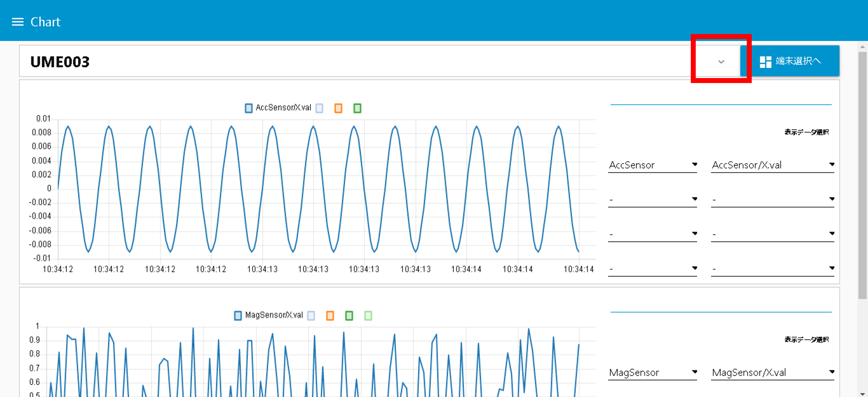Screen dimensions: 868x397
Task: Open the AccSensor sensor dropdown
Action: click(653, 165)
